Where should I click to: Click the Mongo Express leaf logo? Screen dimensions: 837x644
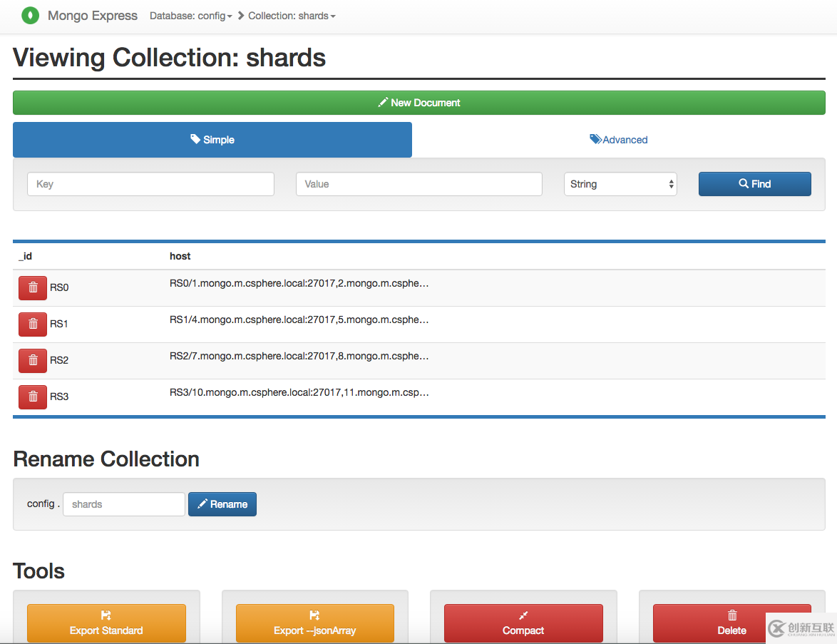pos(31,16)
